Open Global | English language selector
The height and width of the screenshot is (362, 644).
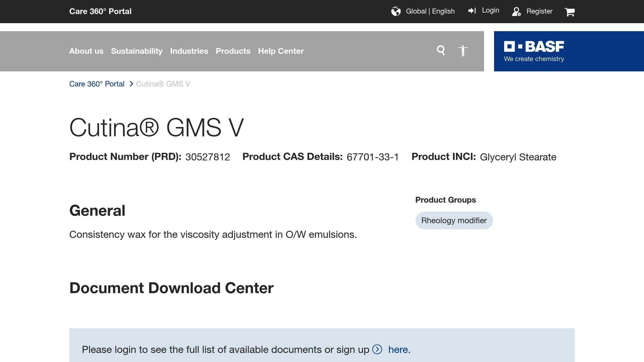pyautogui.click(x=430, y=11)
